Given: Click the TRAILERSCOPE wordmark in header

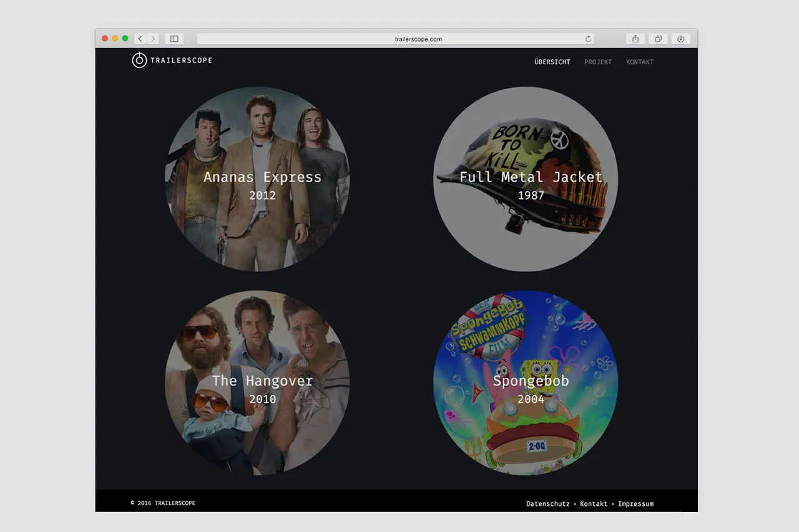Looking at the screenshot, I should [x=182, y=60].
